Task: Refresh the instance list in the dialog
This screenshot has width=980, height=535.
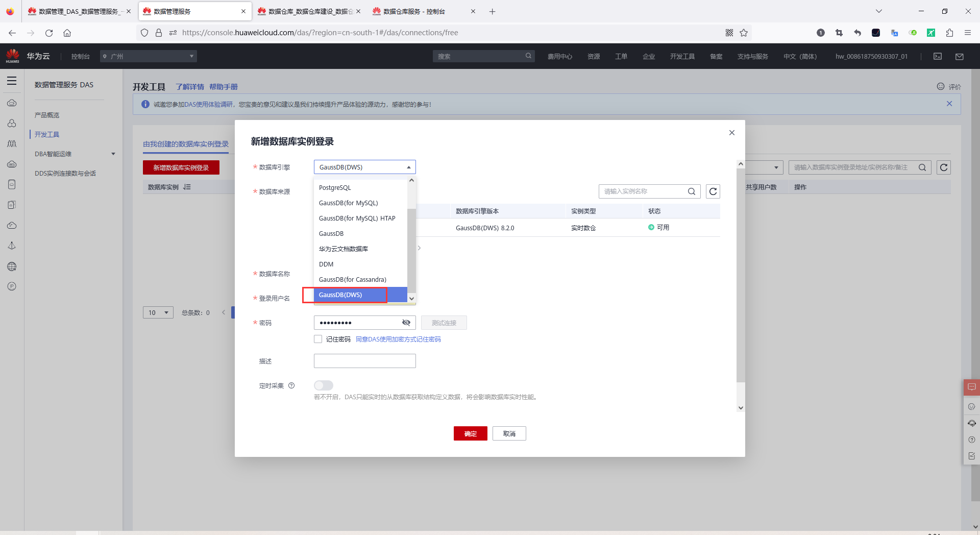Action: (713, 191)
